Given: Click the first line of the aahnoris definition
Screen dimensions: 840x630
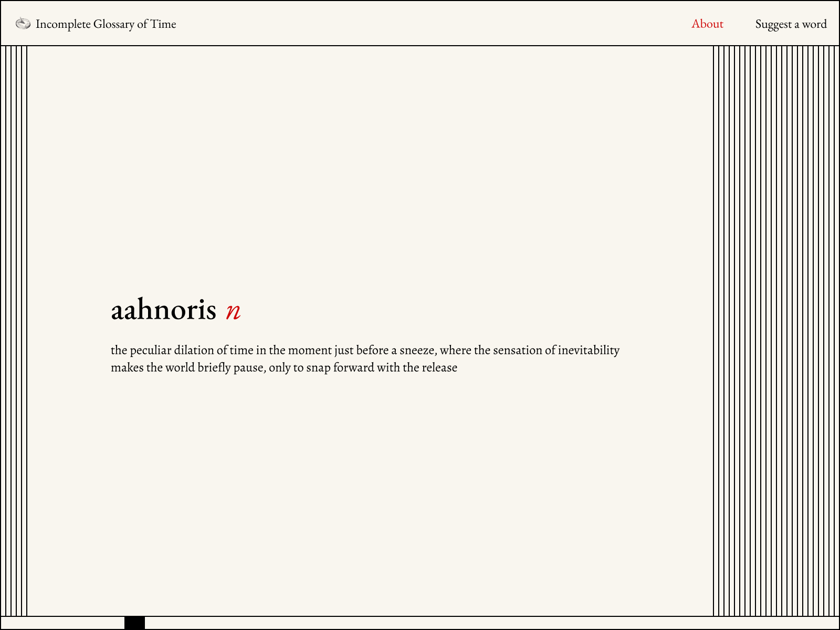Looking at the screenshot, I should pos(365,350).
